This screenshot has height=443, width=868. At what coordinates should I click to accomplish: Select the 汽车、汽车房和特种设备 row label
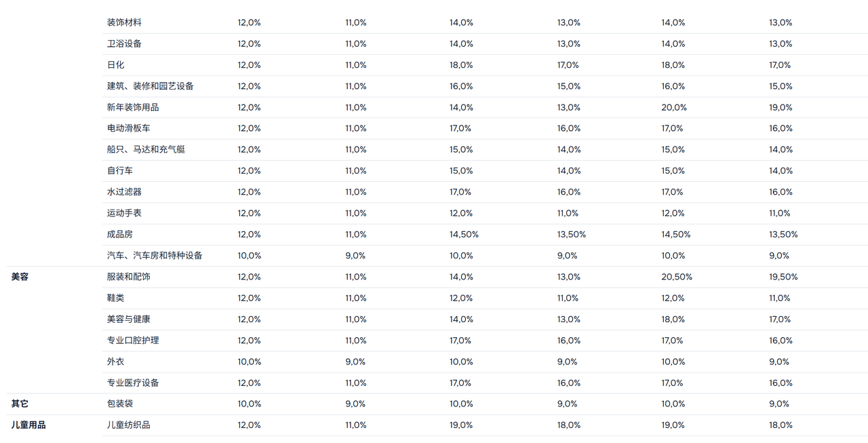click(155, 256)
